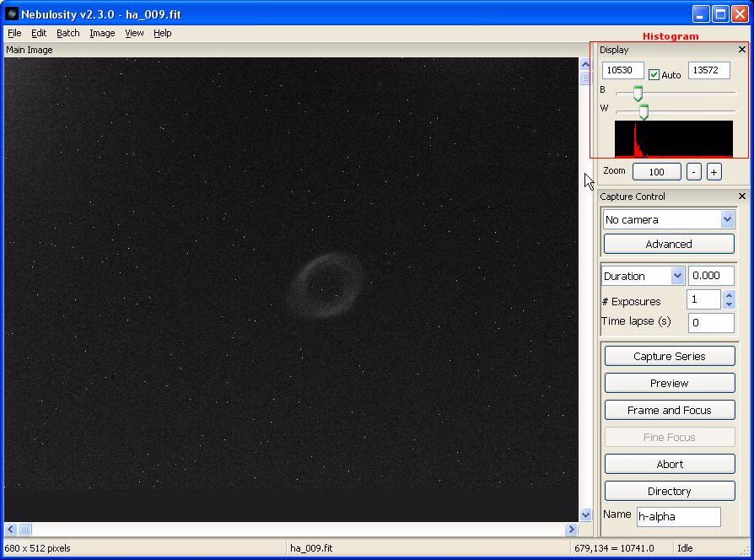
Task: Toggle the Auto display scaling checkbox
Action: click(654, 75)
